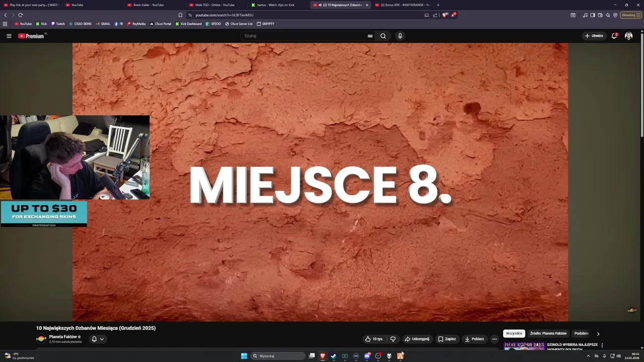Open the Cfx.re Server List bookmark
The image size is (644, 362).
[x=239, y=24]
